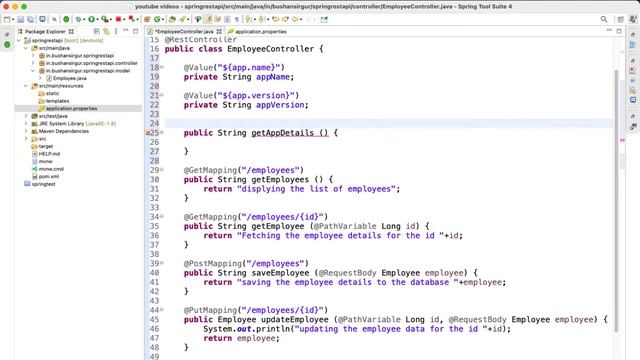This screenshot has width=640, height=360.
Task: Collapse the src/main/java folder
Action: point(26,48)
